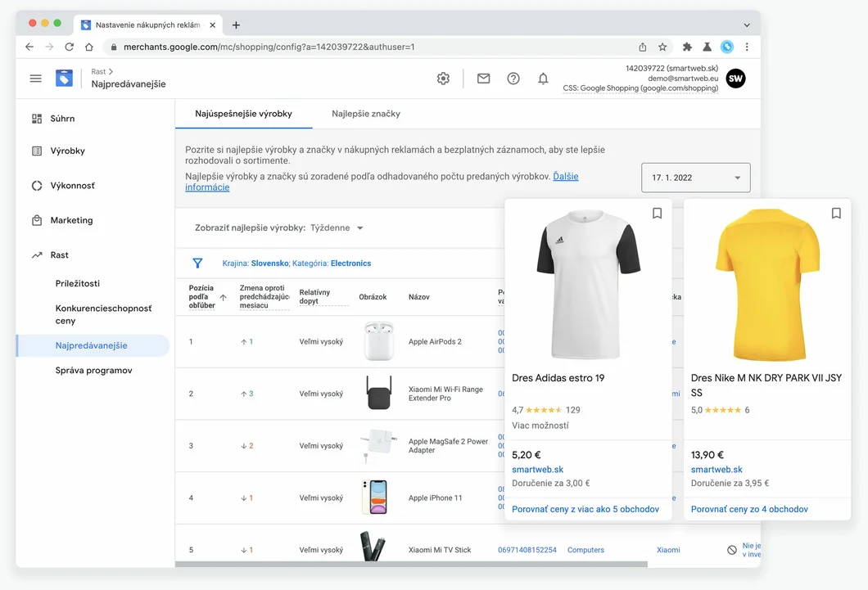Click the Viac možností text on Adidas card
The width and height of the screenshot is (868, 590).
point(540,426)
